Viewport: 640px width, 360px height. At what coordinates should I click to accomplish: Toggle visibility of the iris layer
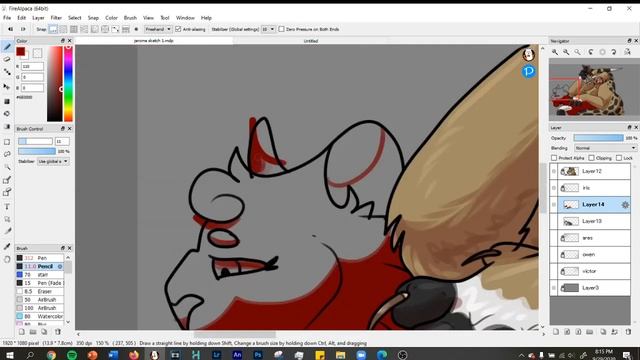pos(554,188)
